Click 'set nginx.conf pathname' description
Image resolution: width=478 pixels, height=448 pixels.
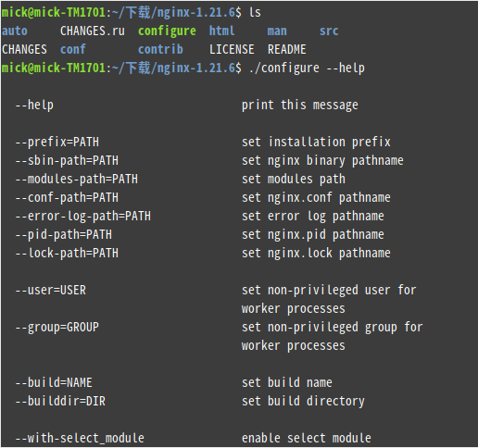pyautogui.click(x=316, y=198)
